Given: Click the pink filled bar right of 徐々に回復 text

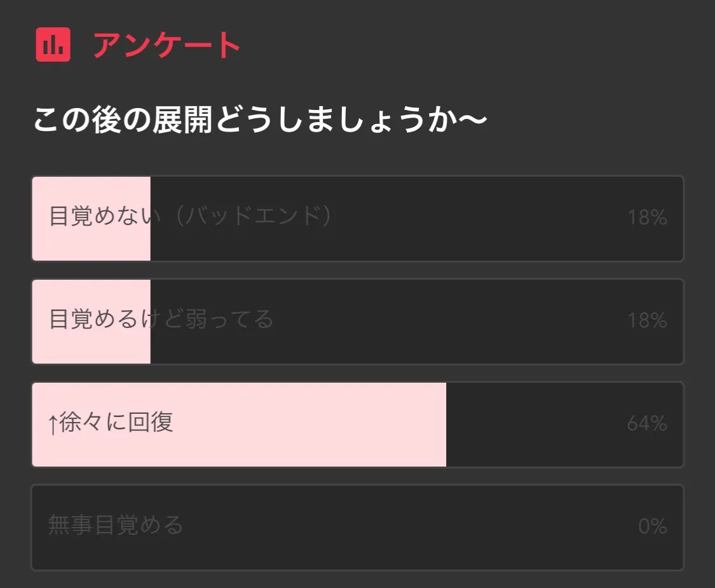Looking at the screenshot, I should pos(311,424).
